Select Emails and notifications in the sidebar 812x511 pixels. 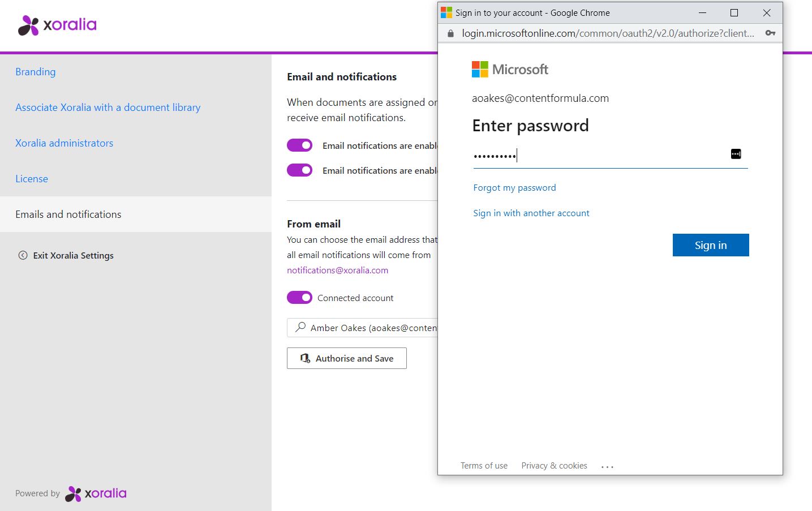coord(136,214)
